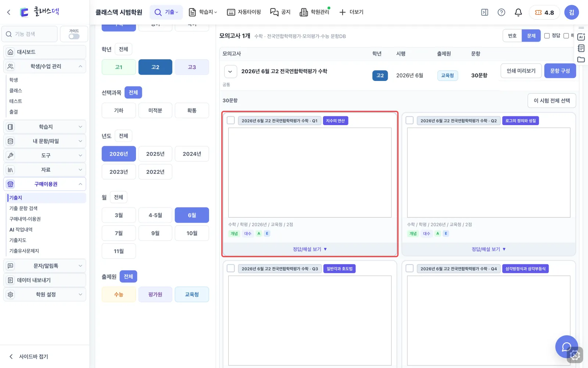Select the 고1 grade filter

[x=119, y=67]
